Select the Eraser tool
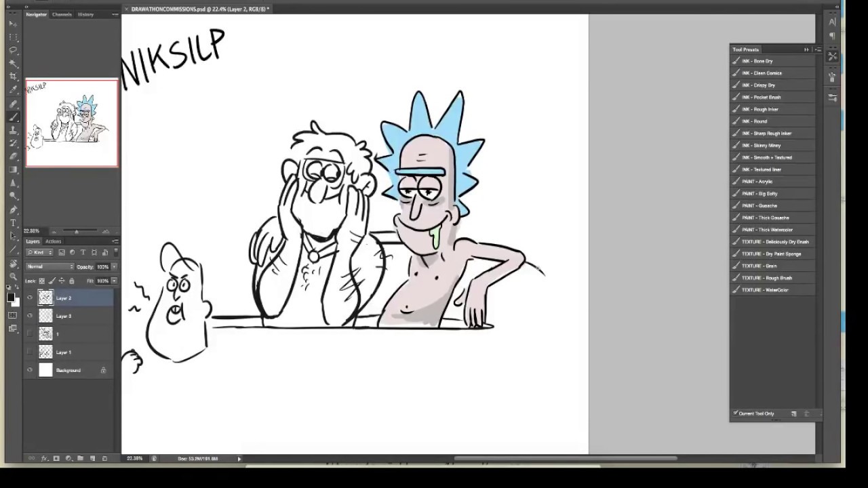868x488 pixels. tap(13, 157)
